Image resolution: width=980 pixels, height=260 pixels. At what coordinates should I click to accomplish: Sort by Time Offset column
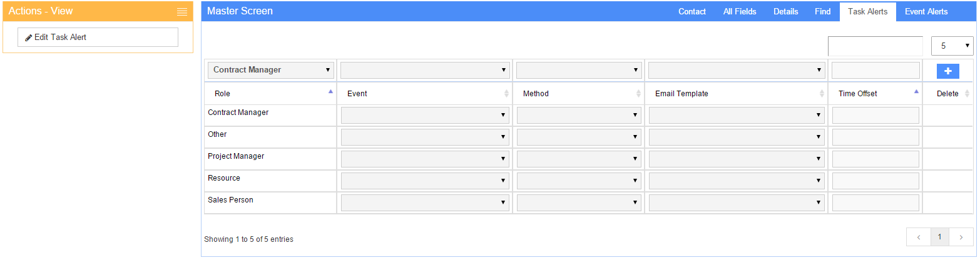coord(916,92)
